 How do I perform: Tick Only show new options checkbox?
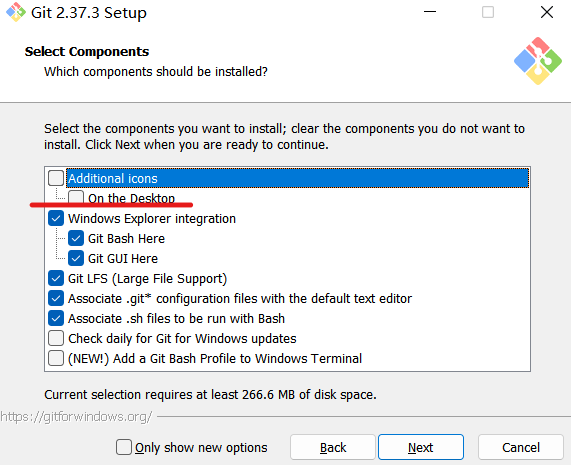click(124, 447)
